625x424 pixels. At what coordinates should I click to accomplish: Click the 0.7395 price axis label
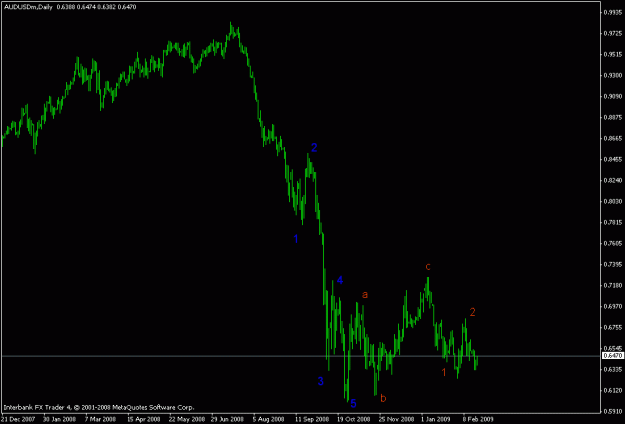[x=613, y=265]
